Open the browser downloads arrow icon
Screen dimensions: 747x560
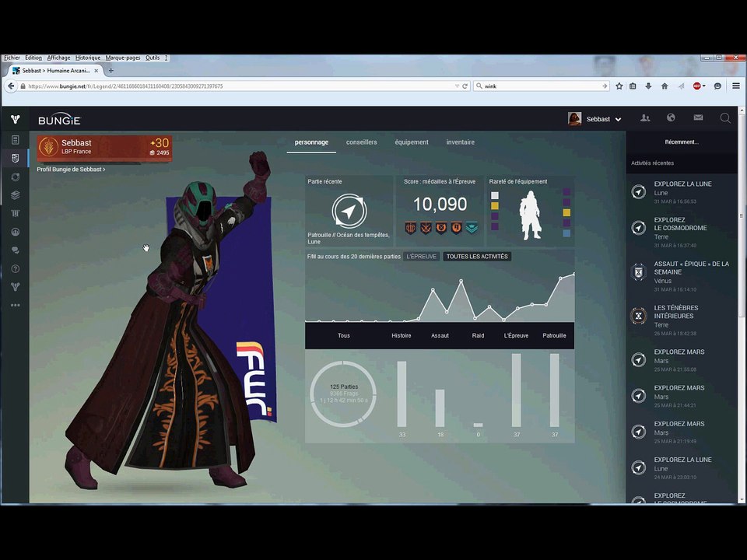point(648,86)
